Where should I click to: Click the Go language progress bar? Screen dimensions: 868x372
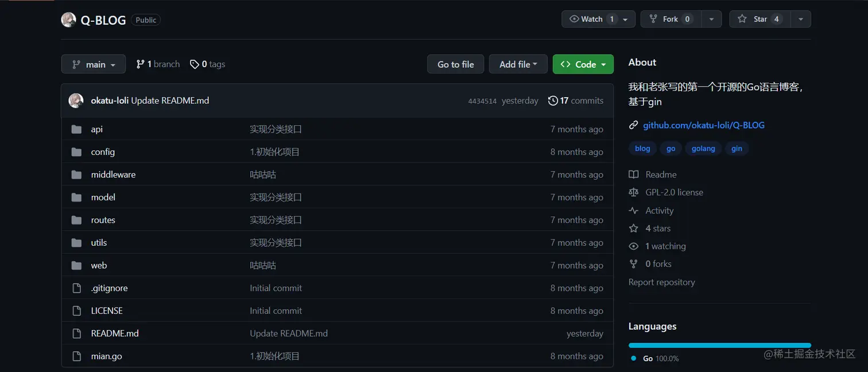coord(720,346)
